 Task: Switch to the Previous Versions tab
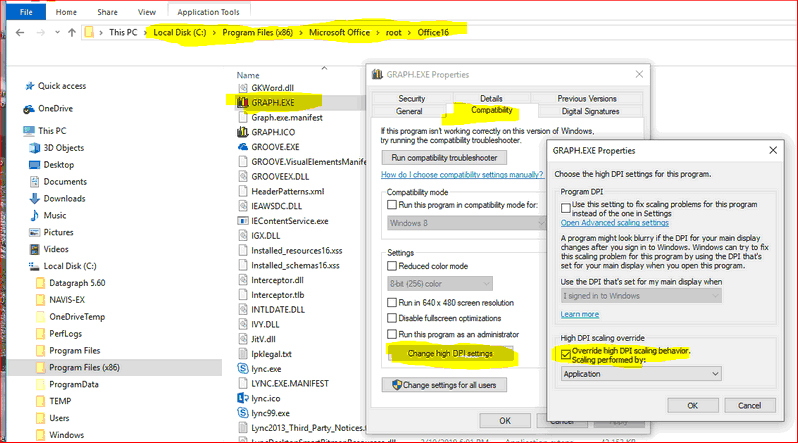click(x=587, y=98)
